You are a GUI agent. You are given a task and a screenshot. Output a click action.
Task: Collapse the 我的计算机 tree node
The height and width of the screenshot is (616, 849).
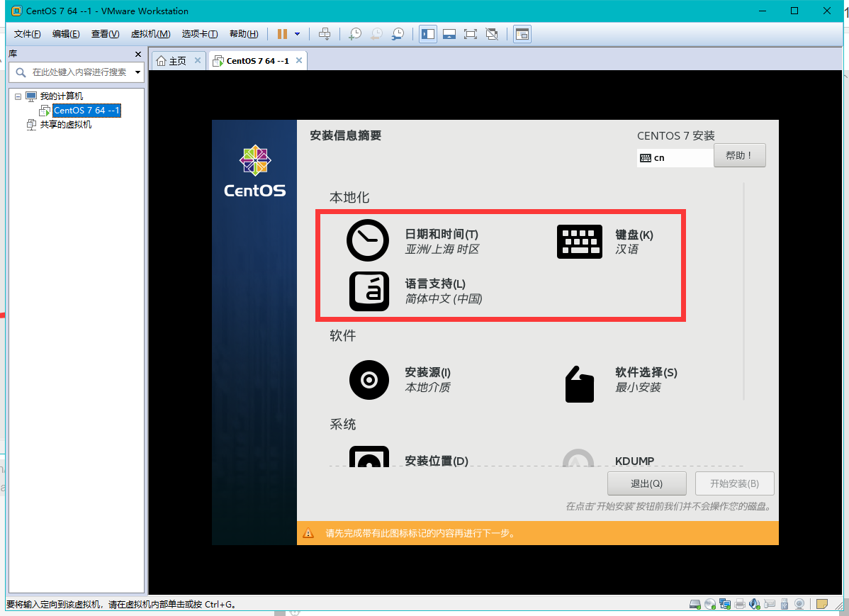[x=18, y=96]
